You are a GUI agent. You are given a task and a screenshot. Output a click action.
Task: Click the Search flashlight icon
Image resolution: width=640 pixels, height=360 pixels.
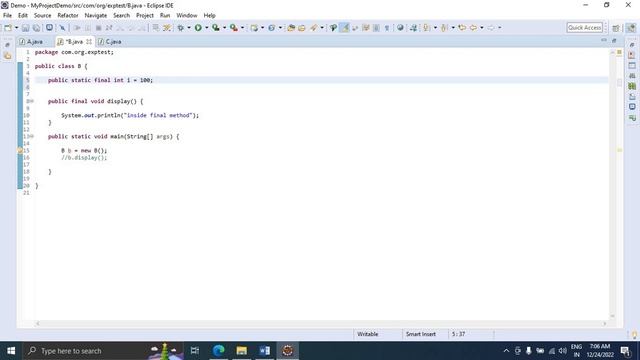pyautogui.click(x=313, y=28)
